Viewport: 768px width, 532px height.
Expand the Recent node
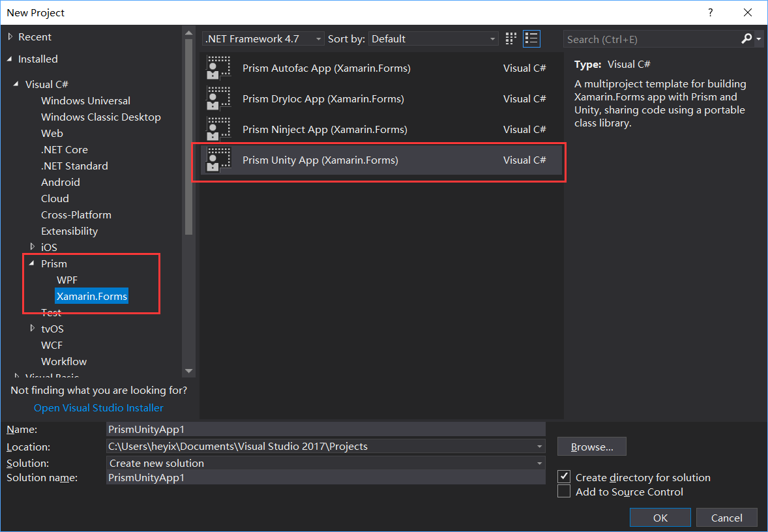pos(10,37)
